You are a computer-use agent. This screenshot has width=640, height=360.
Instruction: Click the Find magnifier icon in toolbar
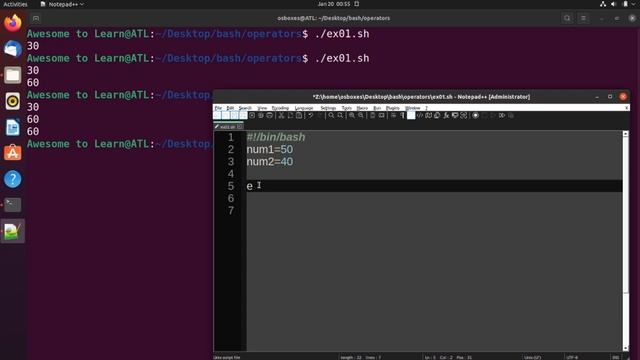click(331, 116)
